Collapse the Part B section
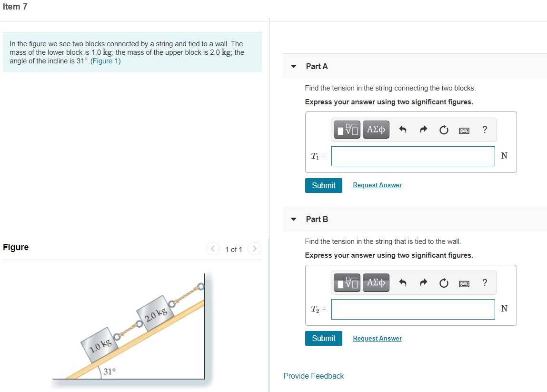The height and width of the screenshot is (392, 547). coord(293,219)
